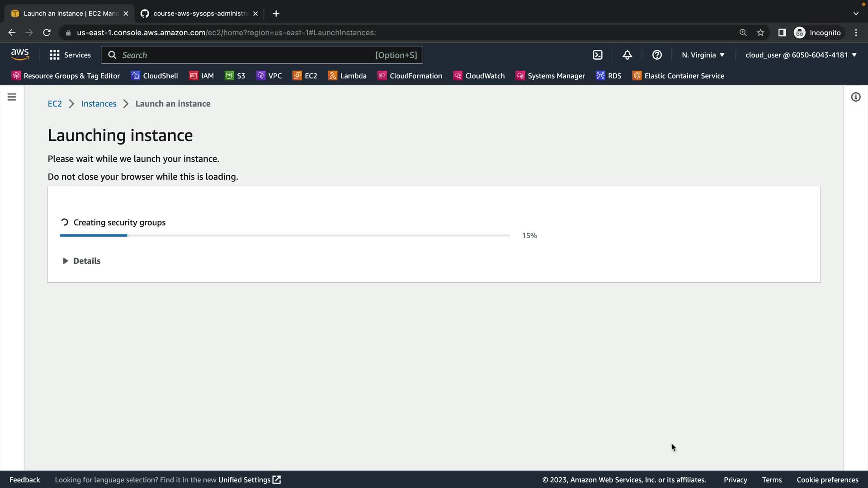Viewport: 868px width, 488px height.
Task: Open the Cookie preferences footer link
Action: [827, 480]
